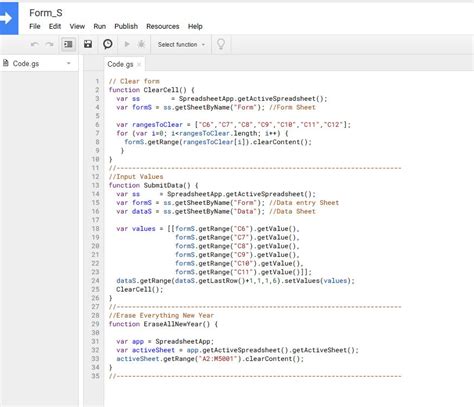Click the '// Clear form' comment
Viewport: 474px width, 407px height.
(134, 81)
